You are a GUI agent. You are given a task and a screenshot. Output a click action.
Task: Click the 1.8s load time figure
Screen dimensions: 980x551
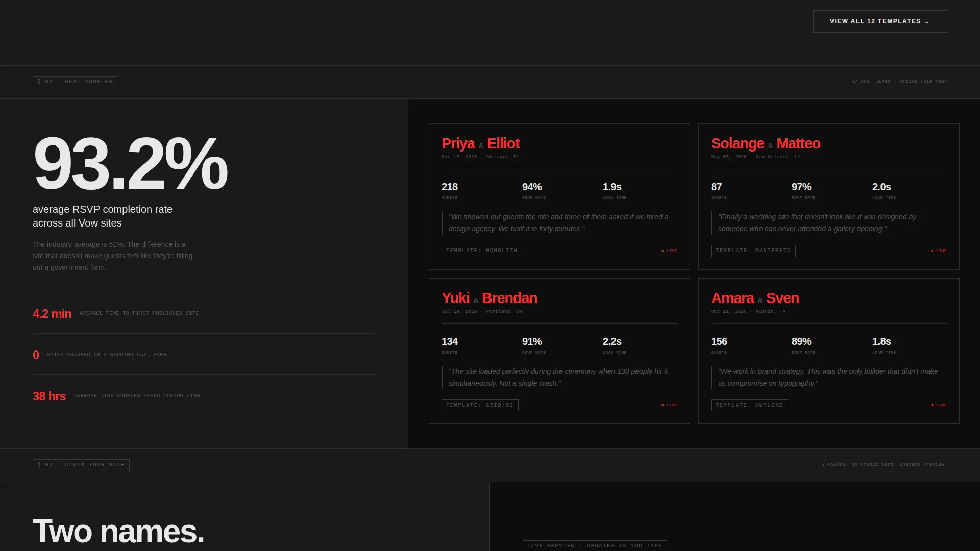(881, 341)
